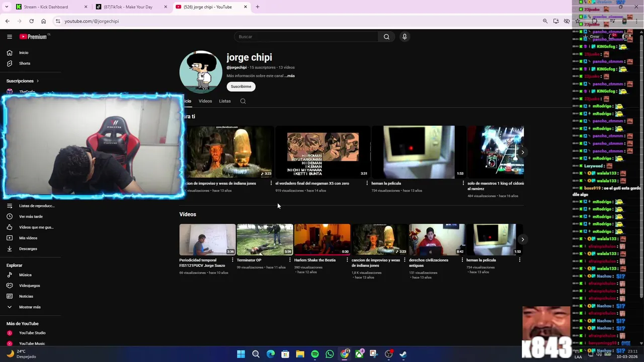The height and width of the screenshot is (362, 644).
Task: Next arrow on Videos shelf
Action: point(523,239)
